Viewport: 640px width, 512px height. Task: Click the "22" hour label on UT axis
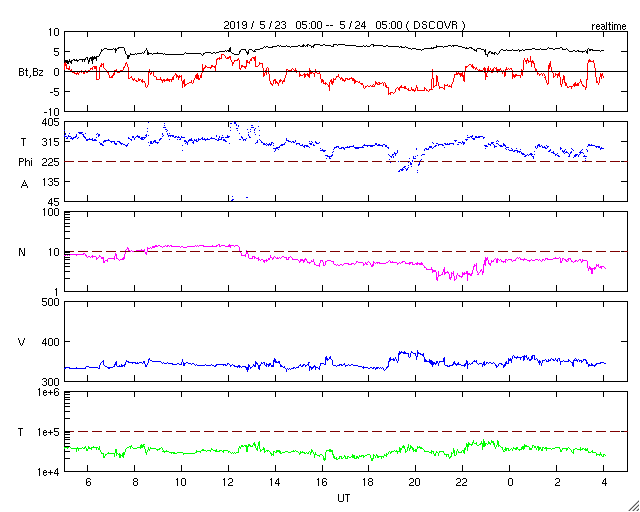pos(462,483)
